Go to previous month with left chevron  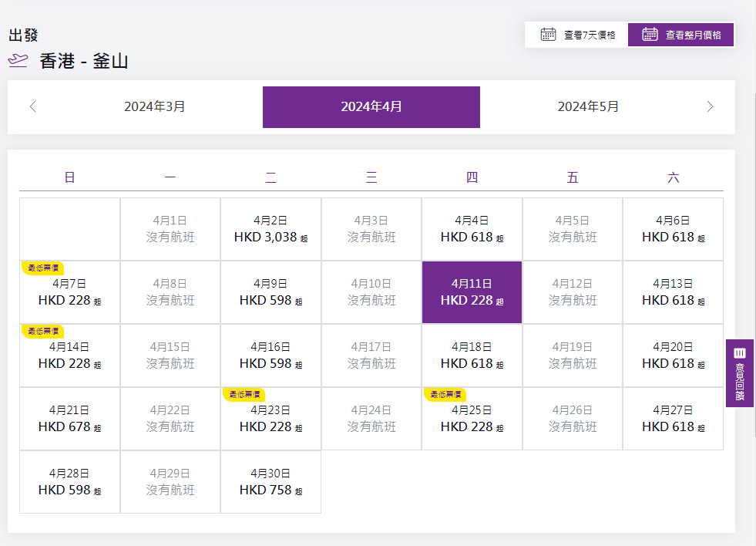pyautogui.click(x=32, y=106)
